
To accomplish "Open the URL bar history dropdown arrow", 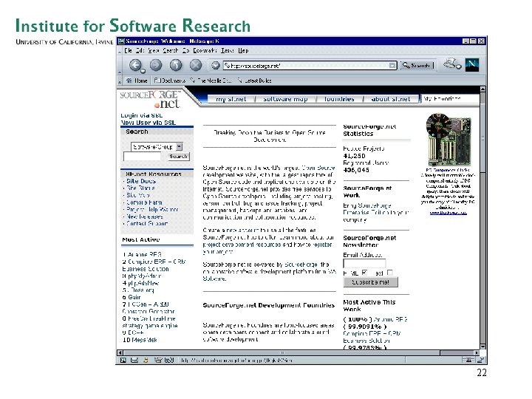I will point(392,66).
